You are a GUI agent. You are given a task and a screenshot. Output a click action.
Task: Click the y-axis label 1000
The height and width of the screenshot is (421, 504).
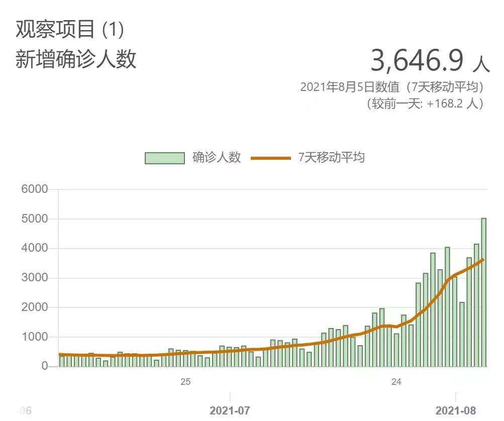tap(34, 337)
